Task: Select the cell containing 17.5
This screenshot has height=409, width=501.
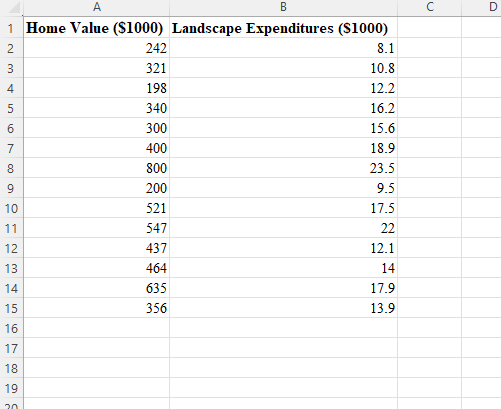Action: (x=284, y=208)
